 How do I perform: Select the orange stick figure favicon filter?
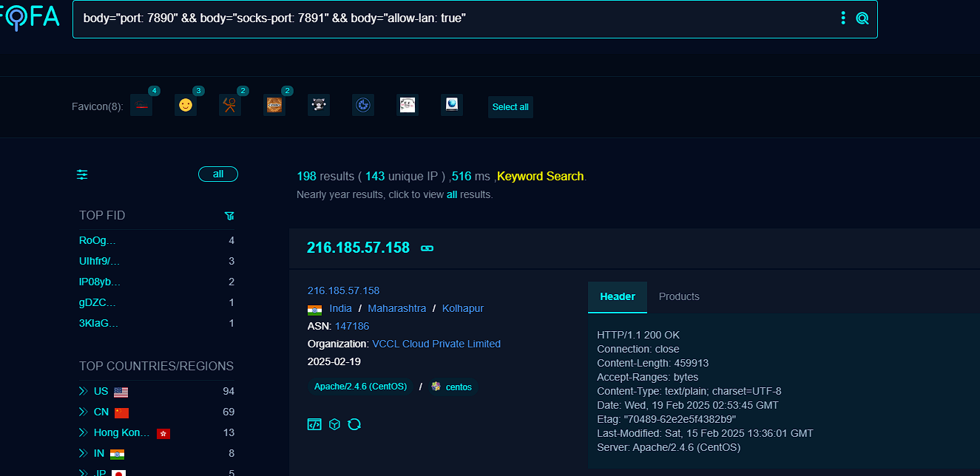pos(230,106)
